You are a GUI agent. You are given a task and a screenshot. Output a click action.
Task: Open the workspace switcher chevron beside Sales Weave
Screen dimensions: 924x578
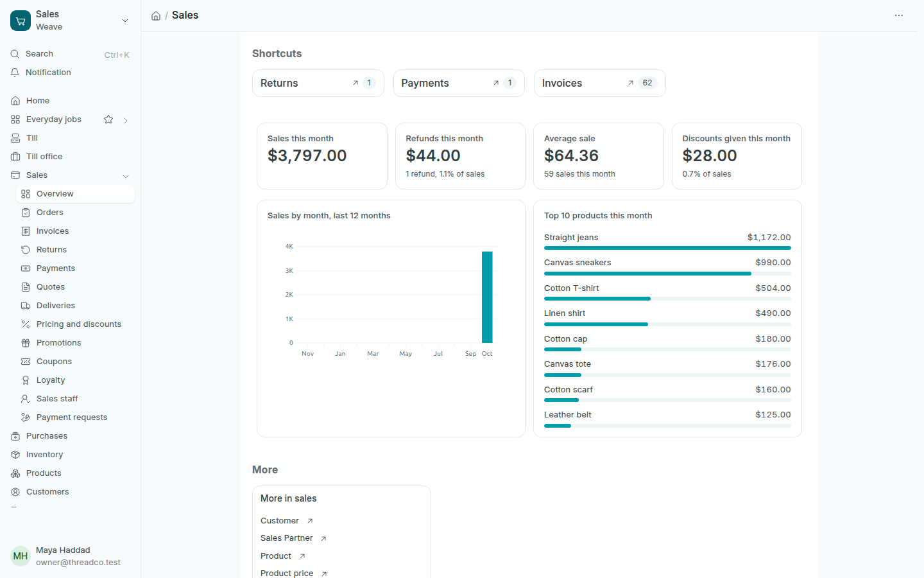[125, 21]
